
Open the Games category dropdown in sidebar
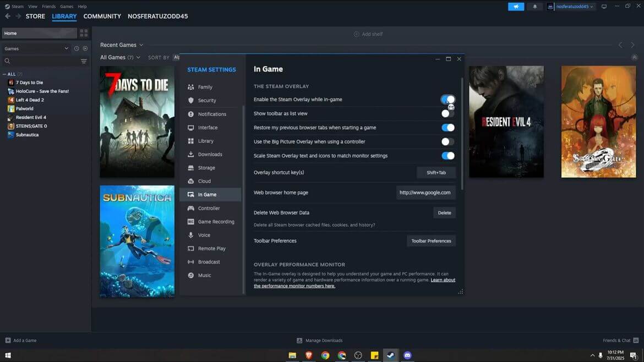(36, 48)
